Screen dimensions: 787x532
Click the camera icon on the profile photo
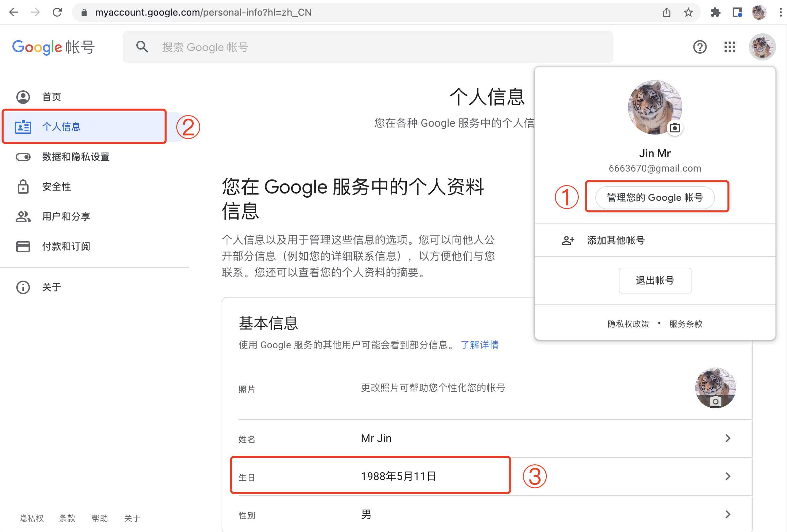[x=675, y=128]
